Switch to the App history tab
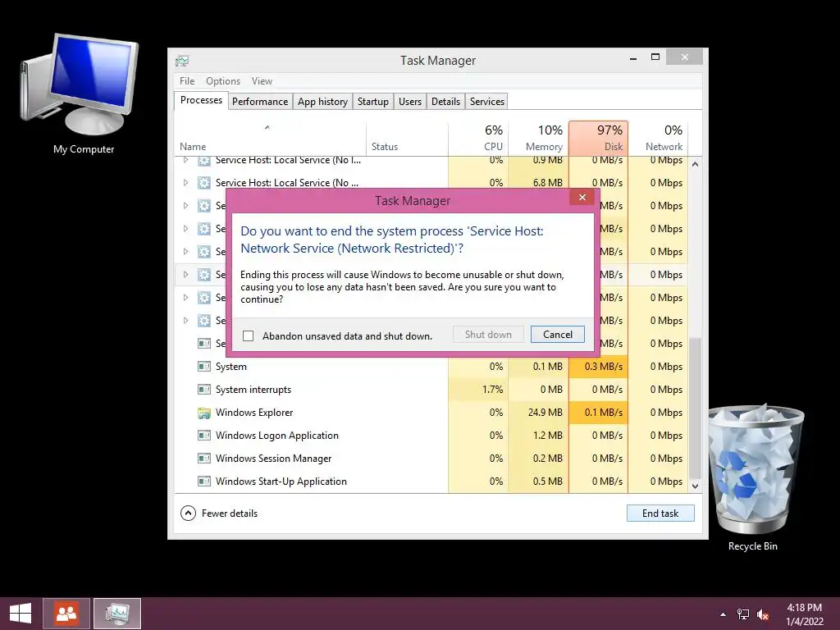 tap(322, 101)
